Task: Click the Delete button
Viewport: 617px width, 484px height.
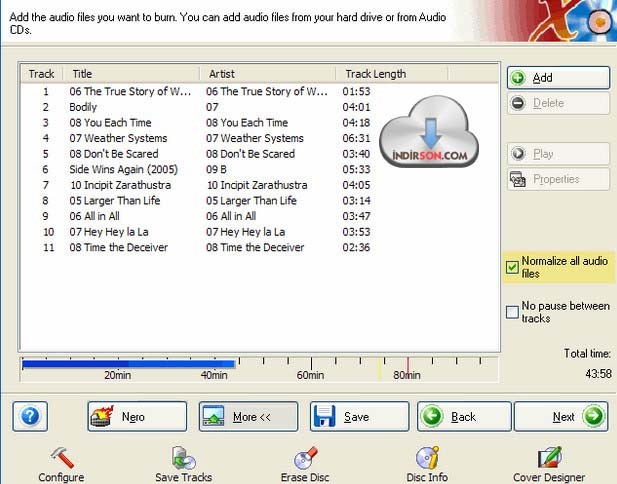Action: [558, 103]
